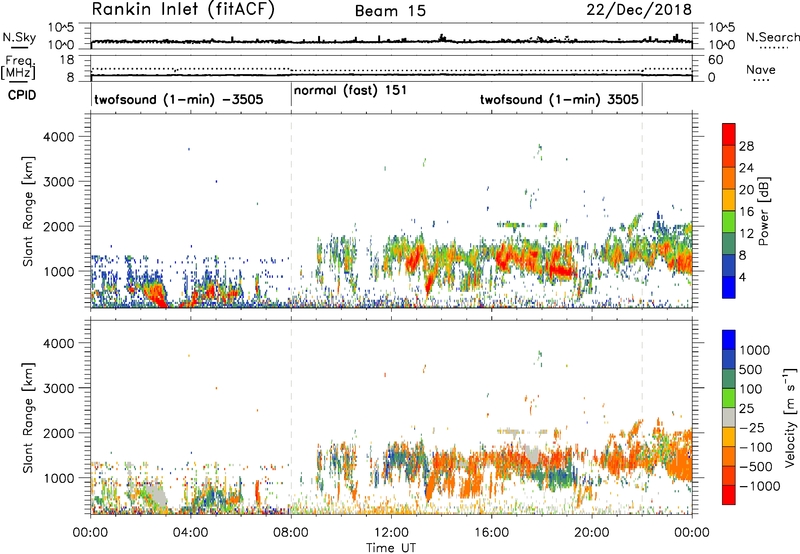Viewport: 800px width, 554px height.
Task: Click the velocity colorbar value 100
Action: (751, 389)
